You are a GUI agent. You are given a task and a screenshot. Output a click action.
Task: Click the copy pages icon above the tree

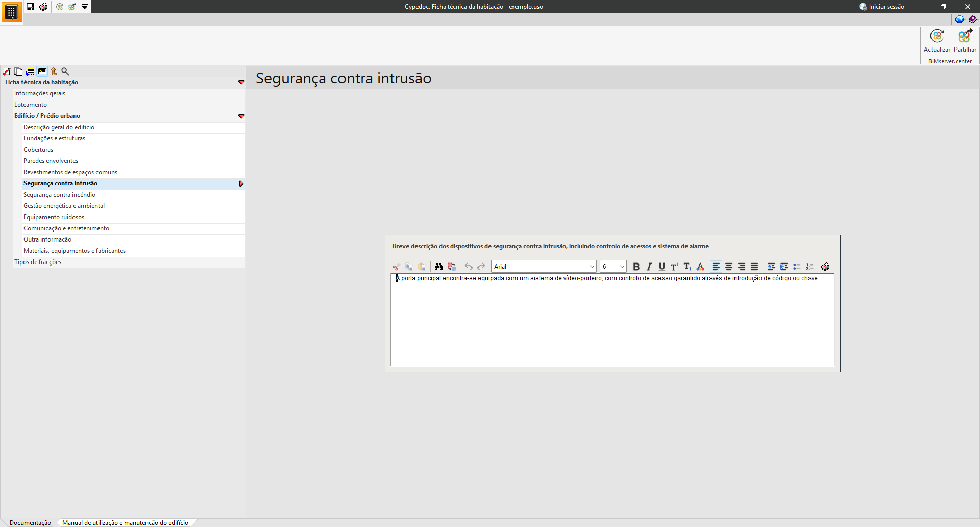click(x=18, y=71)
